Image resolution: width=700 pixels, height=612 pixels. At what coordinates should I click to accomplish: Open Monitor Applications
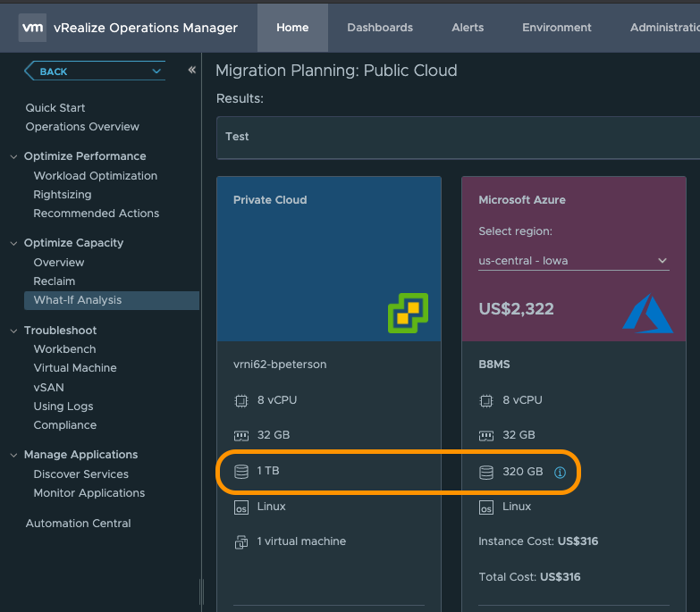89,493
